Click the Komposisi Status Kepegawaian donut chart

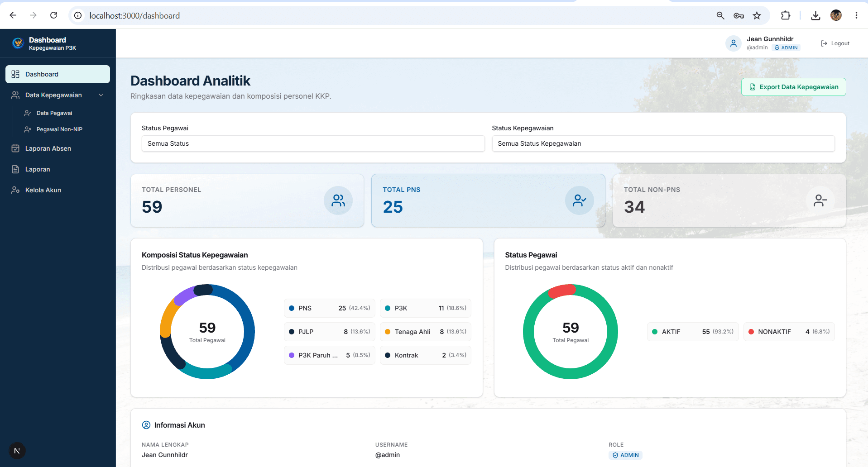(207, 332)
